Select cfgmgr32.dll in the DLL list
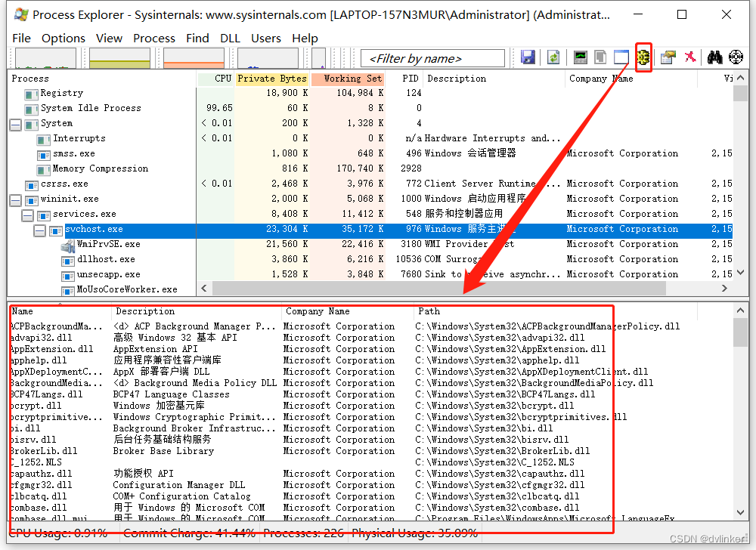Viewport: 756px width, 550px height. tap(41, 486)
